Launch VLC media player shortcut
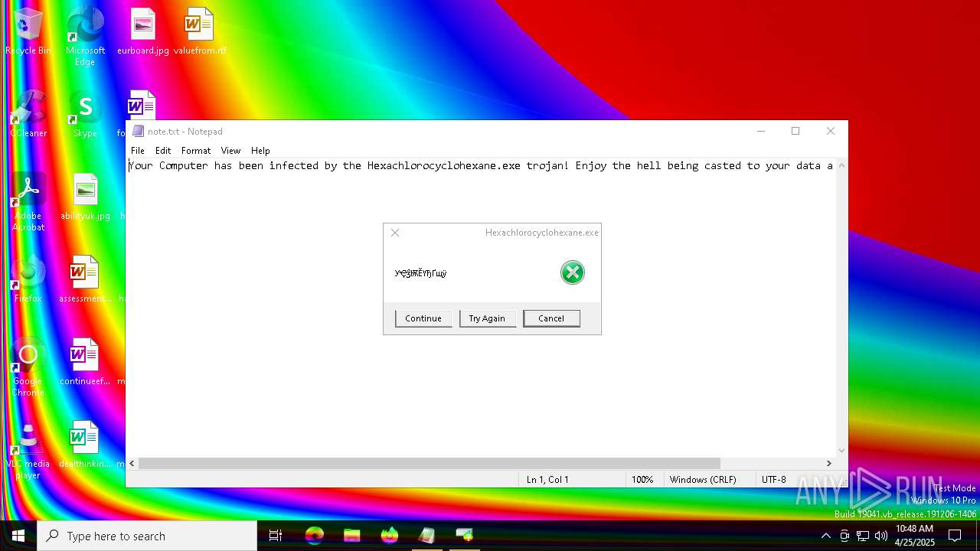The image size is (980, 551). [28, 449]
